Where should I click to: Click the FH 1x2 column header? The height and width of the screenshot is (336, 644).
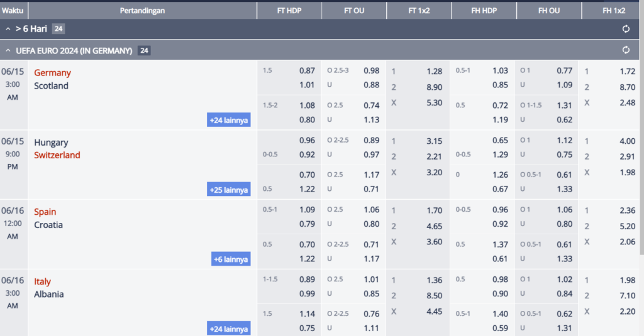[614, 11]
